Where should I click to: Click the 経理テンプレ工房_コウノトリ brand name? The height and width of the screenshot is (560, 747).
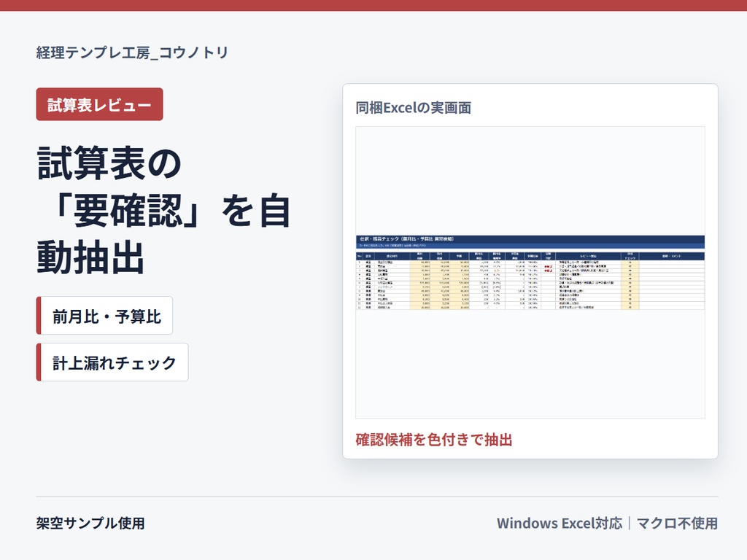point(133,52)
